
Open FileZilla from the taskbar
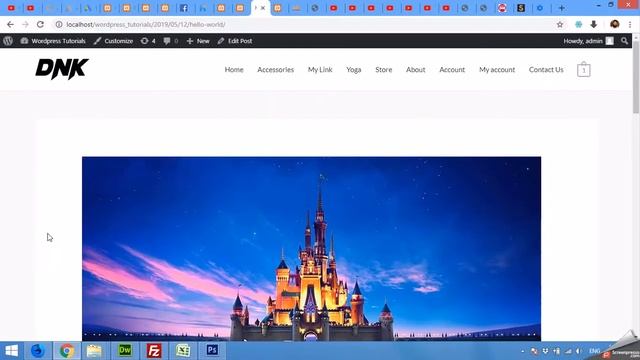point(154,351)
